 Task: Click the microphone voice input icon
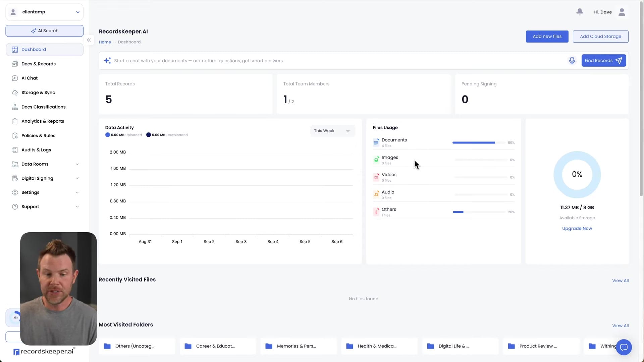(x=572, y=60)
